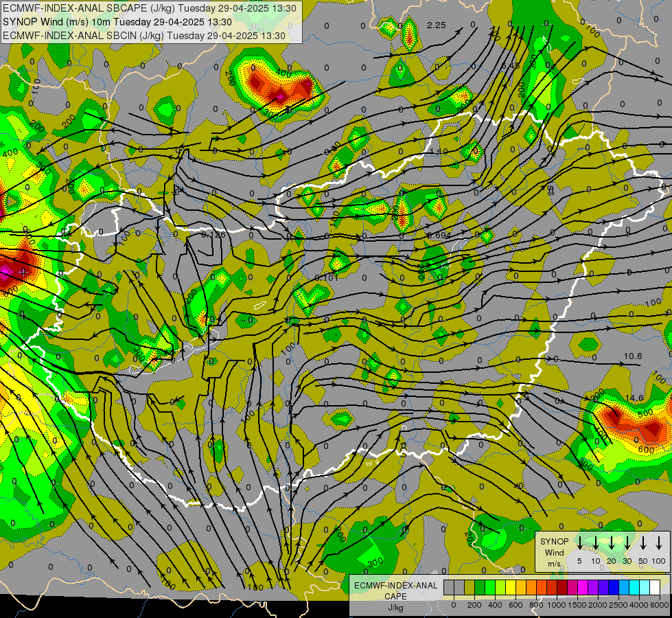Choose the orange swatch left of 800 tick

(531, 587)
